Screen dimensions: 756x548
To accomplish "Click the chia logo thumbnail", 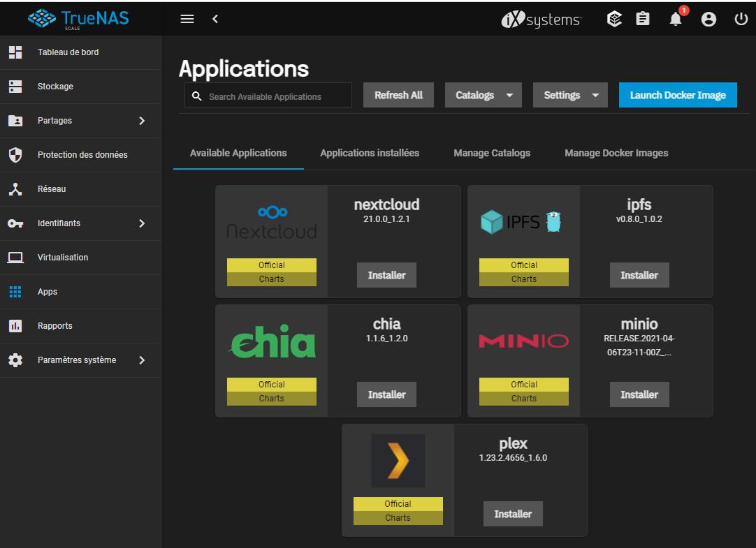I will (x=273, y=341).
